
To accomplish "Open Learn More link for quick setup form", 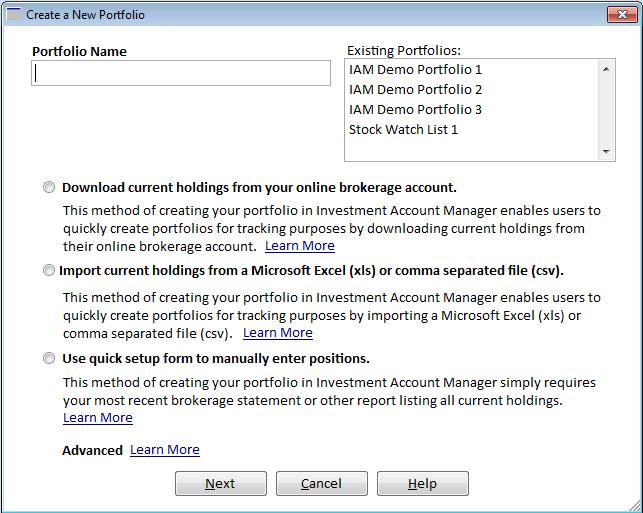I will [98, 417].
